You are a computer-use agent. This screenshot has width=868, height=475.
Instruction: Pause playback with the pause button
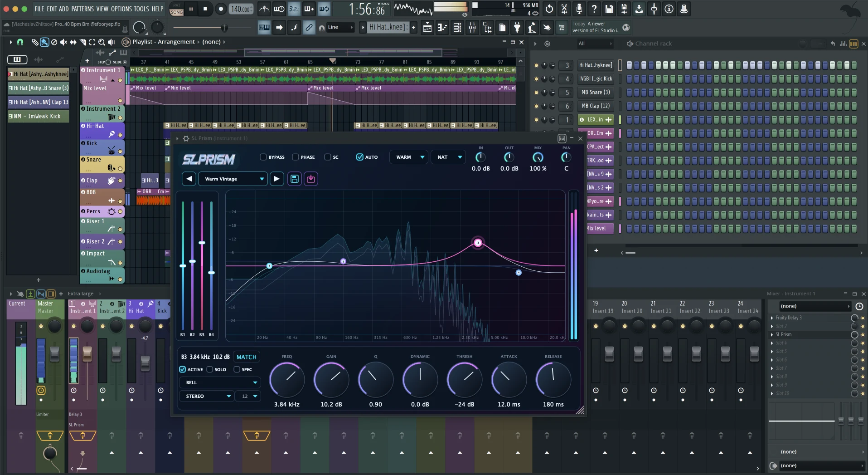click(x=191, y=9)
